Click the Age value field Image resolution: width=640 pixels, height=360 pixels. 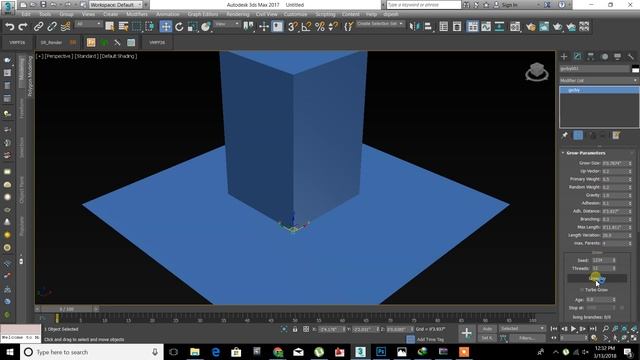[x=599, y=300]
